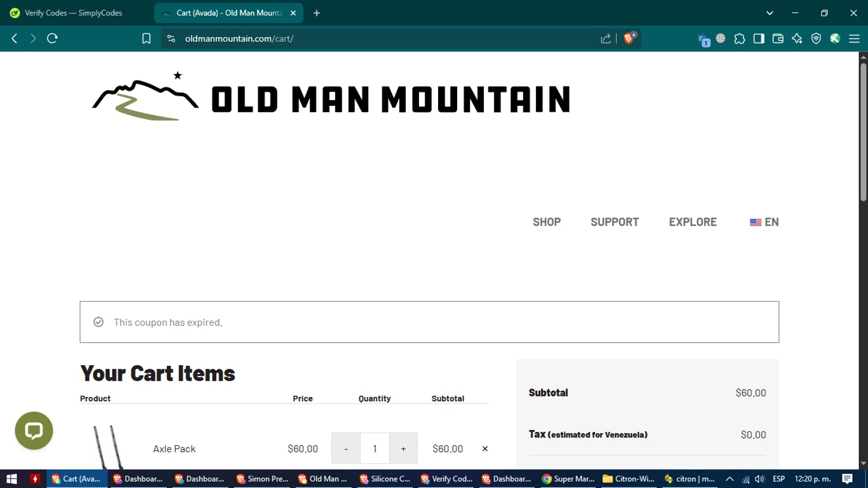The width and height of the screenshot is (868, 488).
Task: Select the Cart (Avada) - Old Man Mountain tab
Action: click(x=229, y=13)
